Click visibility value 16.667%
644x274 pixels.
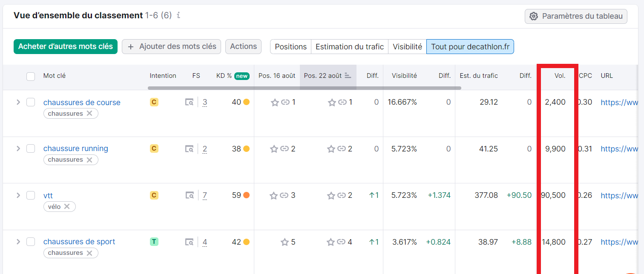[402, 102]
